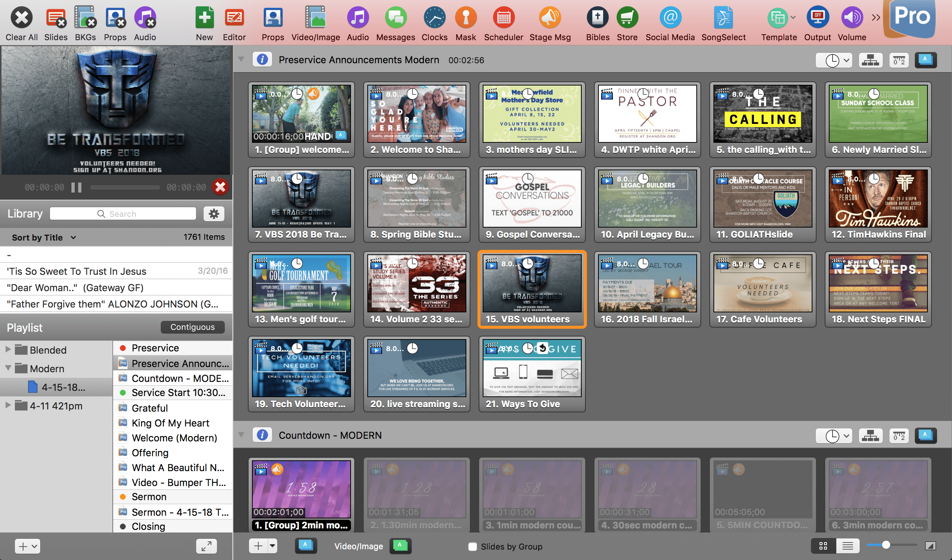Select slide 12. TimHawkins Final
This screenshot has height=560, width=952.
click(x=878, y=205)
